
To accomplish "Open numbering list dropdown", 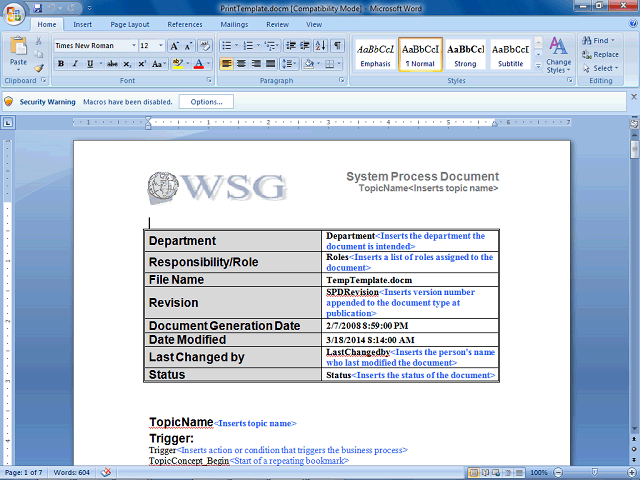I will (258, 46).
